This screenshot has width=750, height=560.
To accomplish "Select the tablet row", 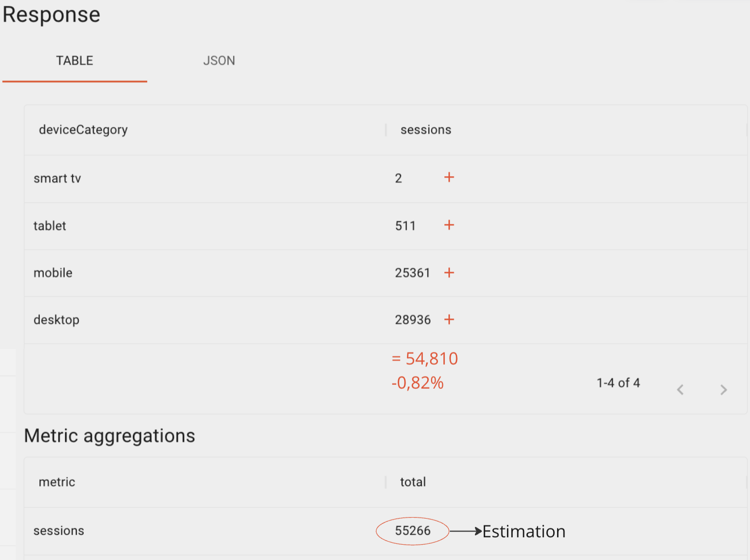I will (x=385, y=226).
